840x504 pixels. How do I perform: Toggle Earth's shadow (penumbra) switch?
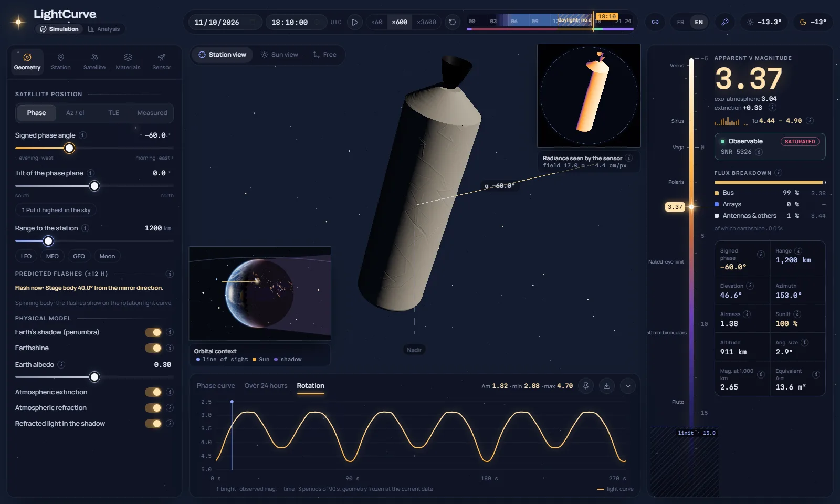153,332
